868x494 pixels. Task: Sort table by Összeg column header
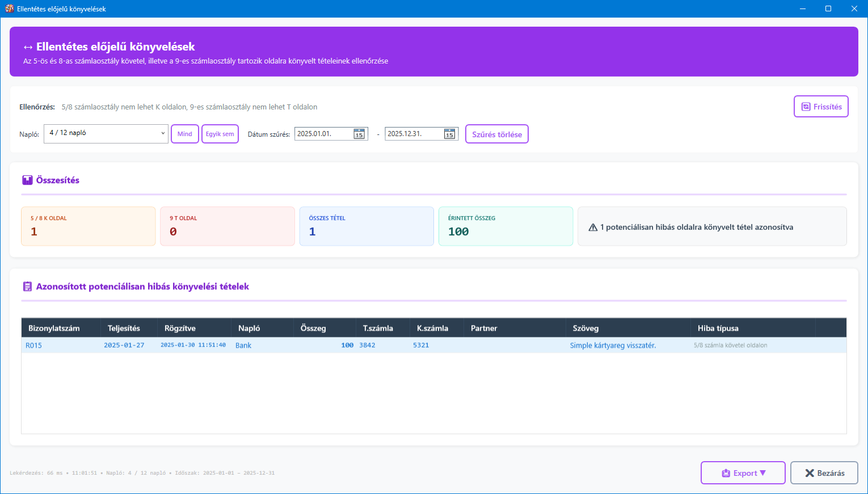[x=313, y=328]
